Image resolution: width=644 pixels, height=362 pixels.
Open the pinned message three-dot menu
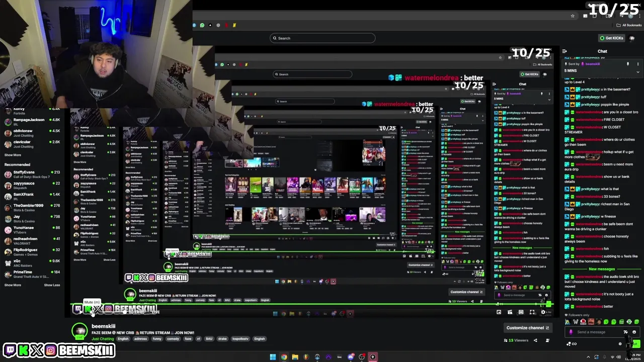tap(638, 64)
